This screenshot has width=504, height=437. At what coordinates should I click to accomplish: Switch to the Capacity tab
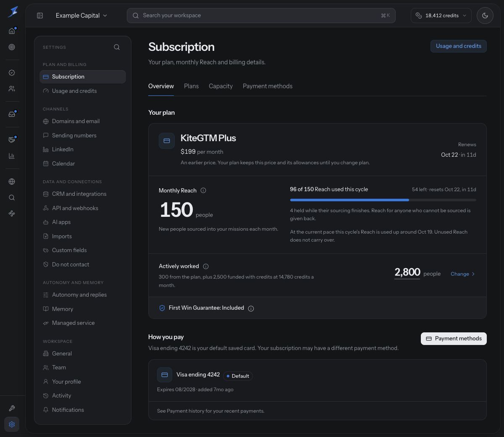coord(220,86)
